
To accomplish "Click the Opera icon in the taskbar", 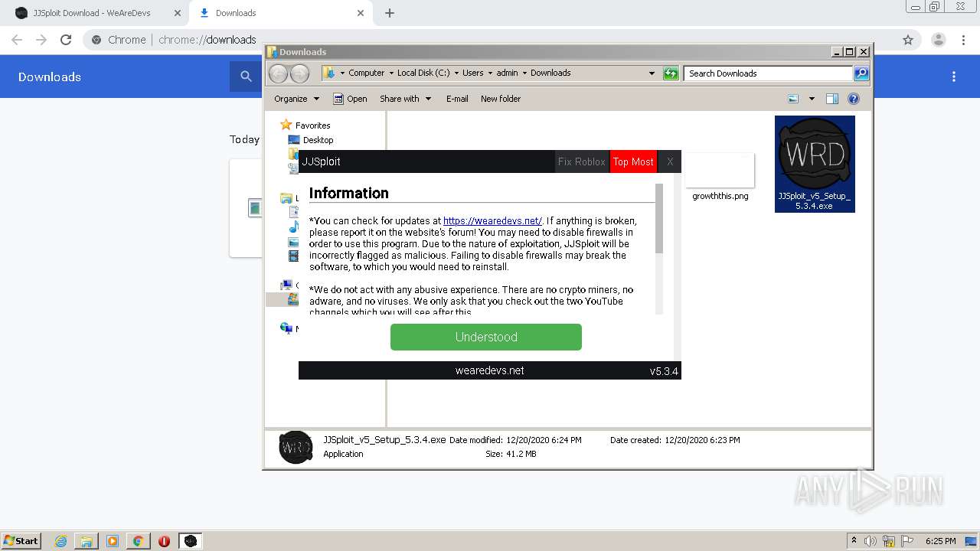I will [164, 541].
